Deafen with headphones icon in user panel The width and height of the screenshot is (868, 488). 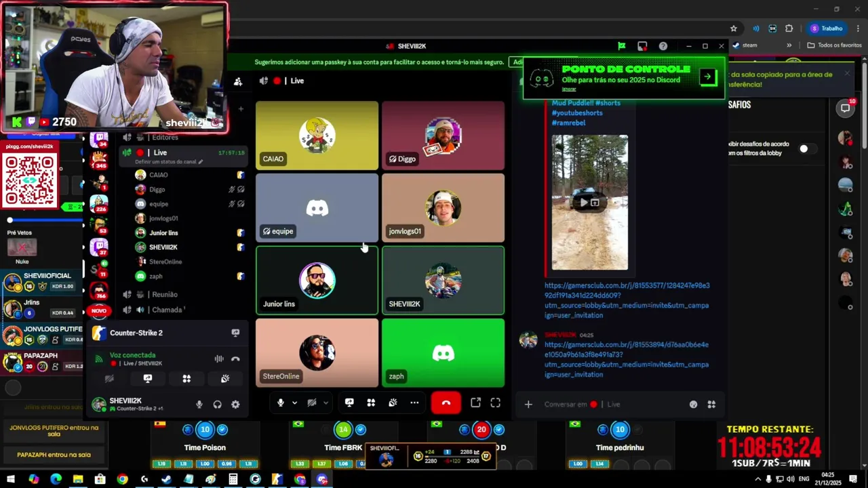point(217,405)
